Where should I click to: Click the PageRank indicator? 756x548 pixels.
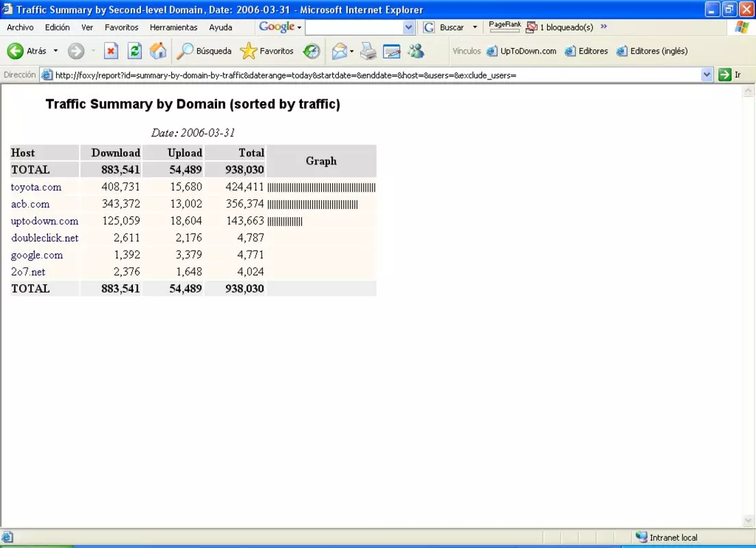(504, 27)
